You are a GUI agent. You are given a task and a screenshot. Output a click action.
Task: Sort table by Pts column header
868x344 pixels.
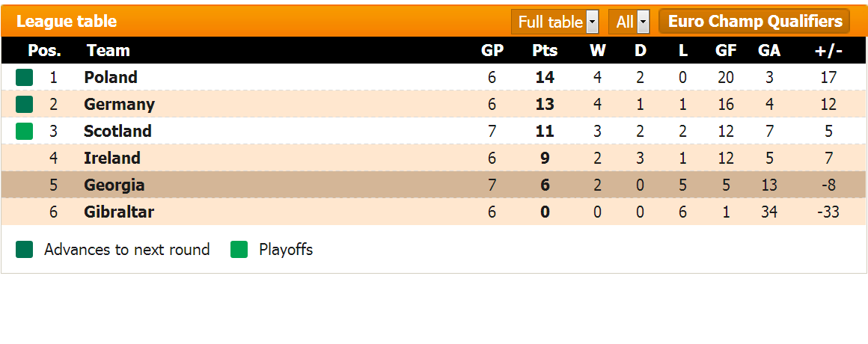click(545, 50)
